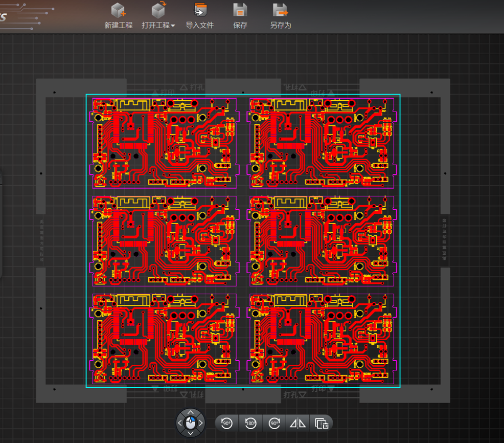Save the project with 保存
This screenshot has width=504, height=443.
pos(240,15)
